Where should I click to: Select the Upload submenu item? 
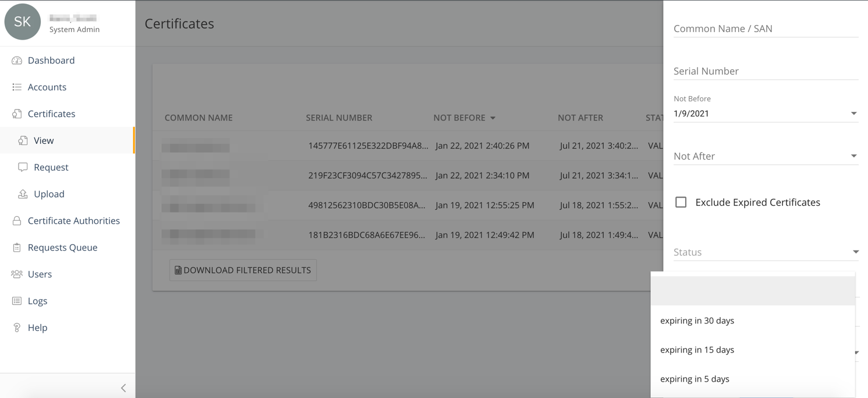click(49, 194)
